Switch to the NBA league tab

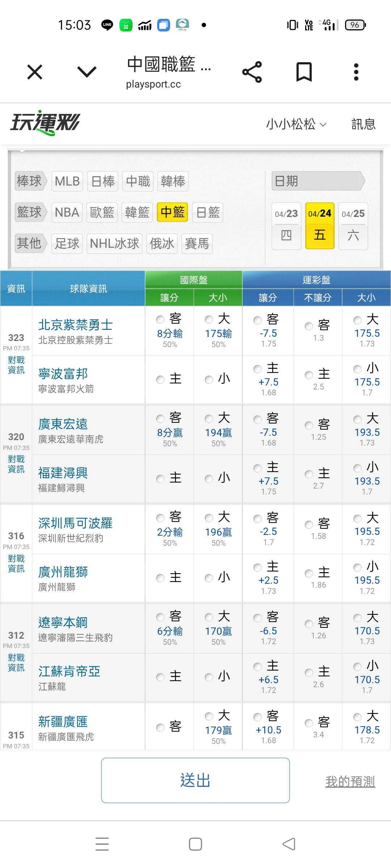pyautogui.click(x=67, y=212)
